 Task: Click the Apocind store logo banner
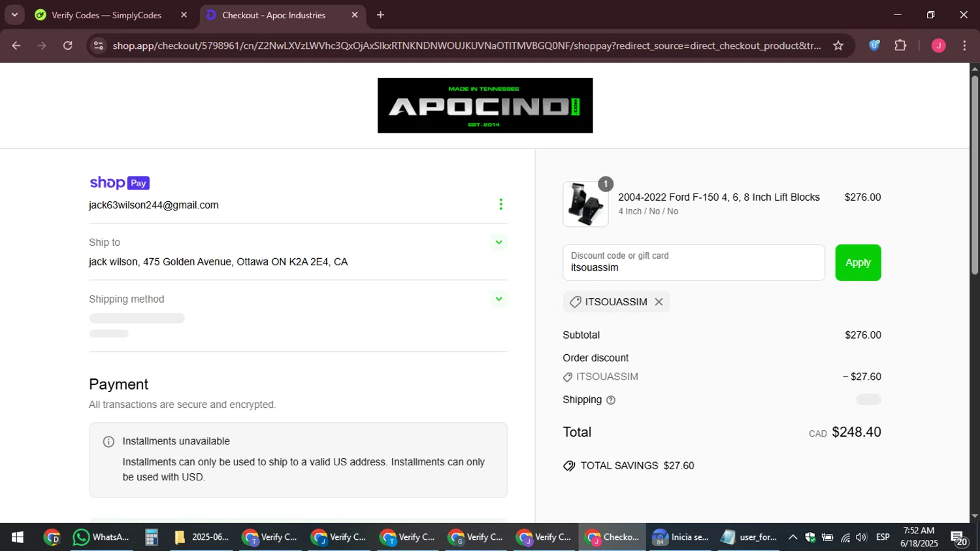pyautogui.click(x=485, y=106)
